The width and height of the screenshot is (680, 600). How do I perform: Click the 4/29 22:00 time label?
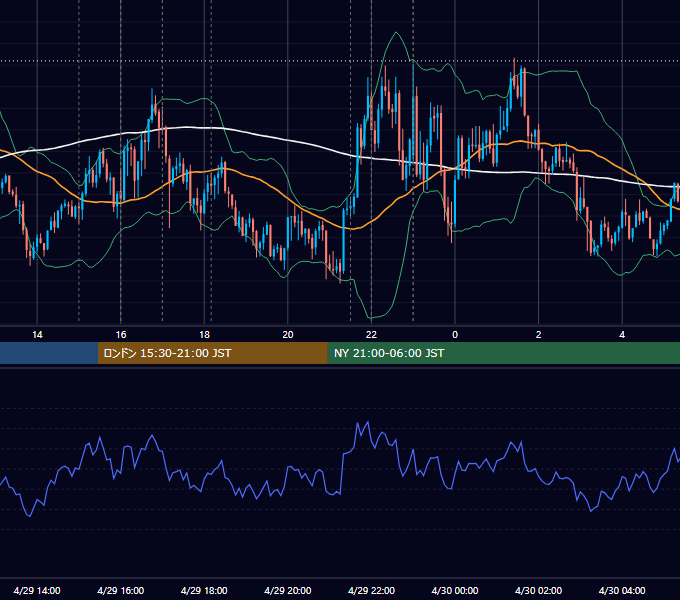pyautogui.click(x=371, y=590)
